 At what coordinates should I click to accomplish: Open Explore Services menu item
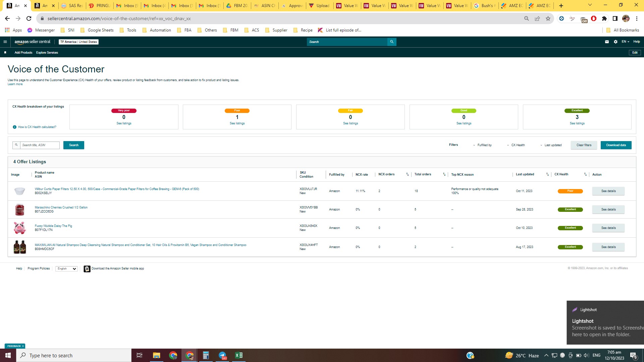47,53
